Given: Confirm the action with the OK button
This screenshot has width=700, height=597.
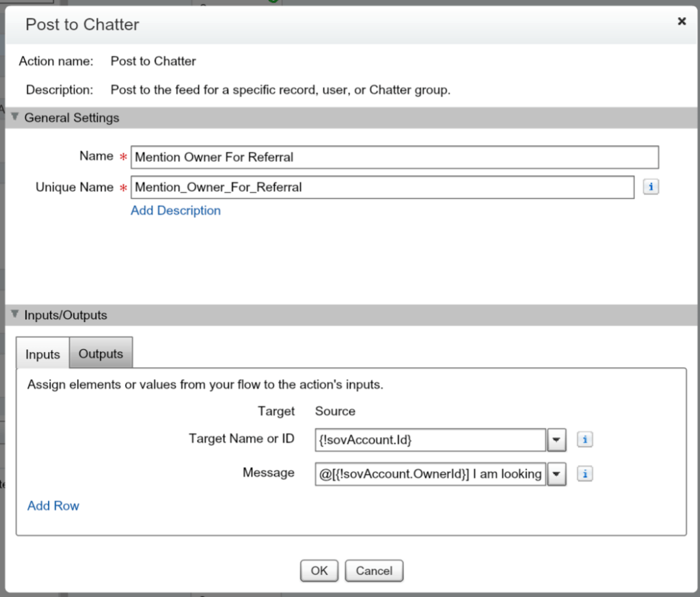Looking at the screenshot, I should click(x=319, y=571).
